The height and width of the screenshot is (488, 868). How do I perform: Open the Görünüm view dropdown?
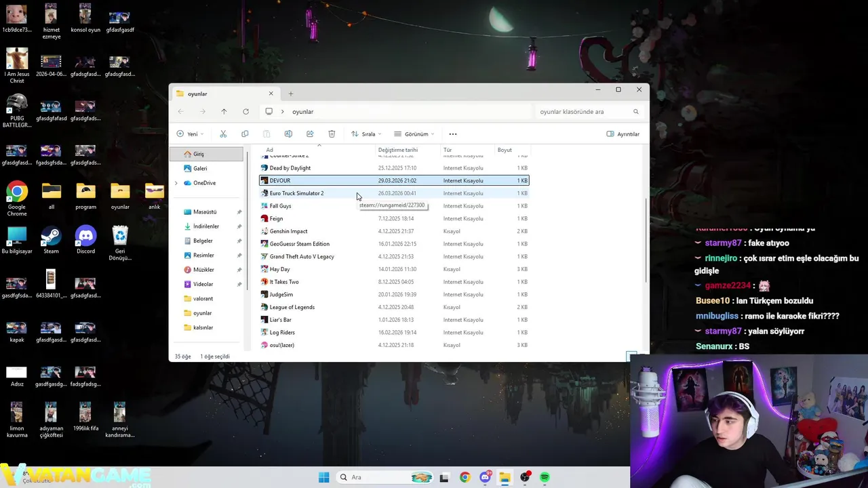(x=414, y=134)
